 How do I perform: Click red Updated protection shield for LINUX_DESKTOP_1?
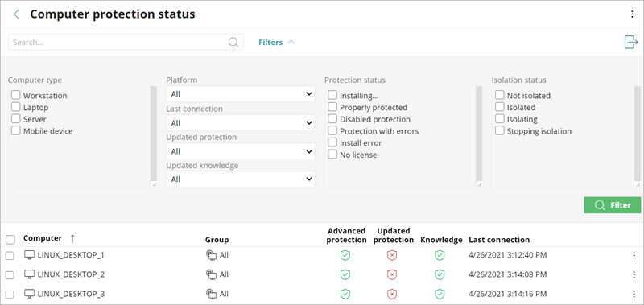click(x=392, y=255)
